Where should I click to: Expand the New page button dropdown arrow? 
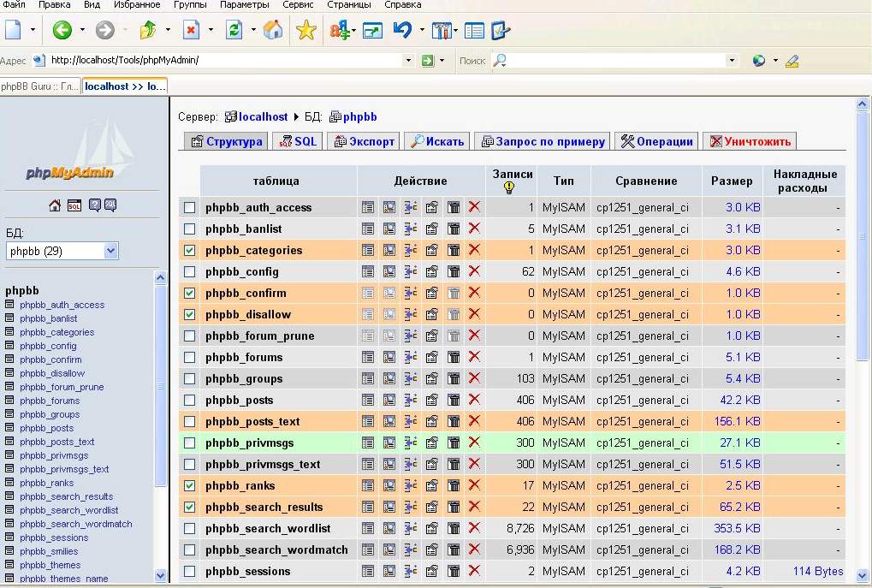tap(33, 30)
